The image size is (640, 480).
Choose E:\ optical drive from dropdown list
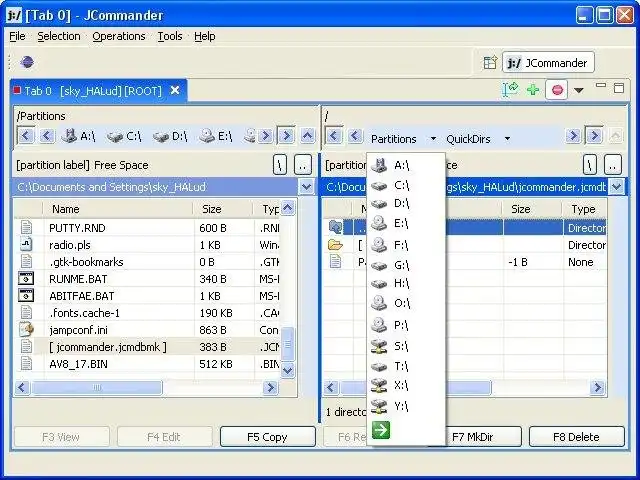click(406, 224)
